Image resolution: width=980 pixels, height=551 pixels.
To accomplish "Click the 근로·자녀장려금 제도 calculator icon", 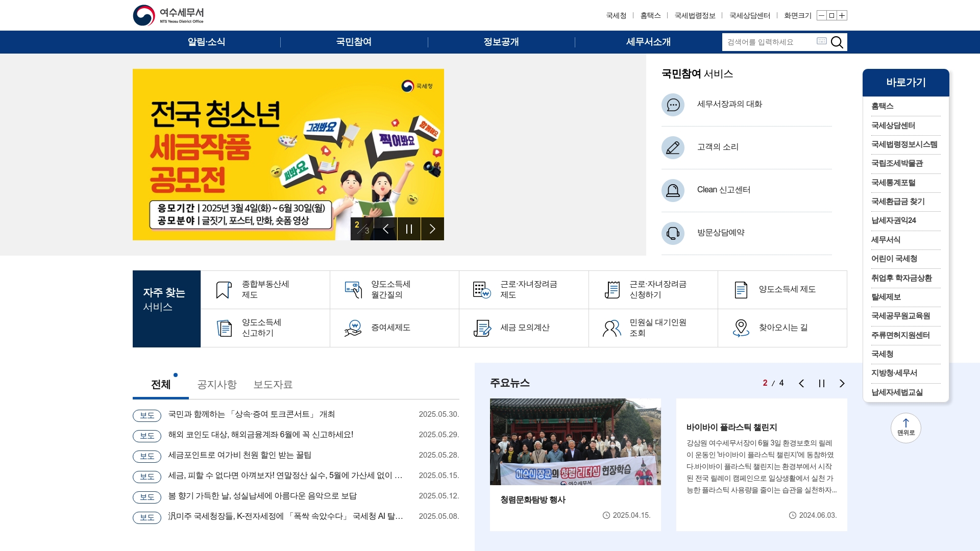I will pos(482,290).
